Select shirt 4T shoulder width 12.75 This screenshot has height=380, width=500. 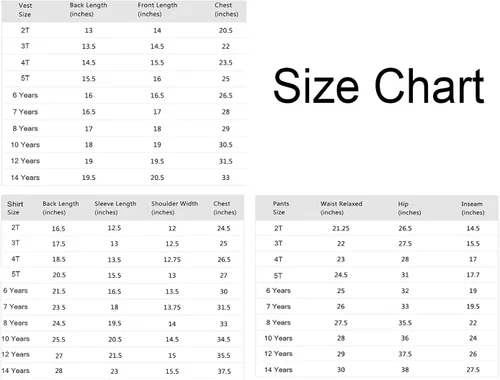[172, 260]
